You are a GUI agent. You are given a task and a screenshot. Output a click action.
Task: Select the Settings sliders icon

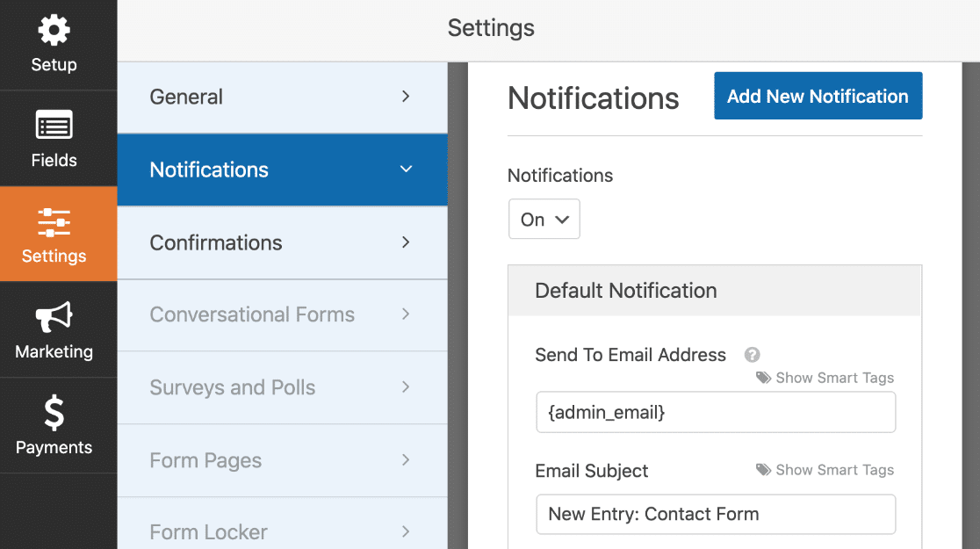pos(54,222)
